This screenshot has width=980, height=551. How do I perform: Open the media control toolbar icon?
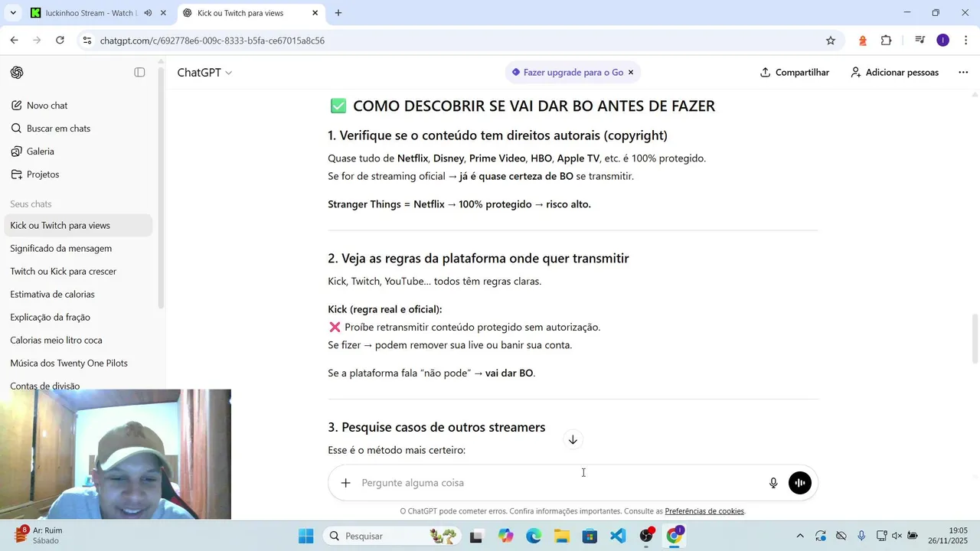[920, 41]
